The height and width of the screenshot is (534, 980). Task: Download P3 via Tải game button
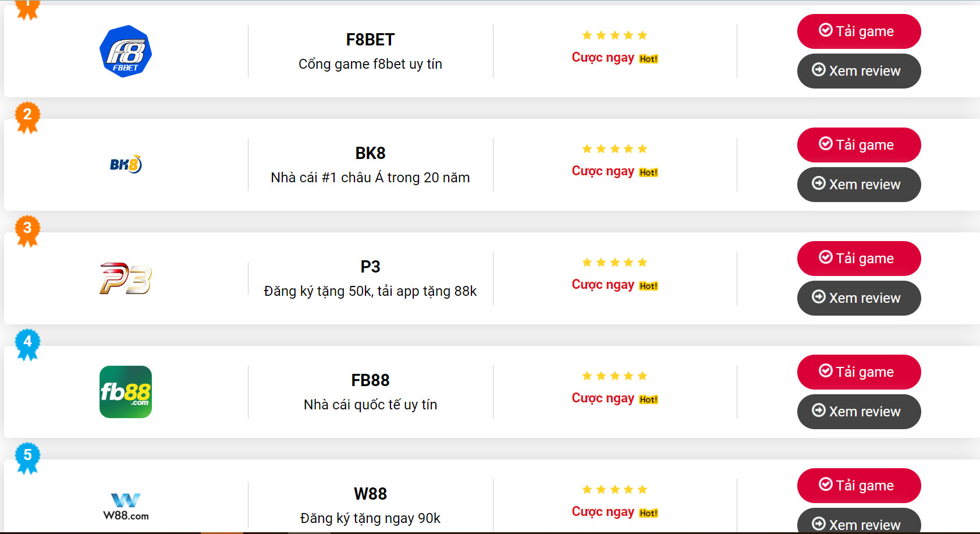point(858,259)
